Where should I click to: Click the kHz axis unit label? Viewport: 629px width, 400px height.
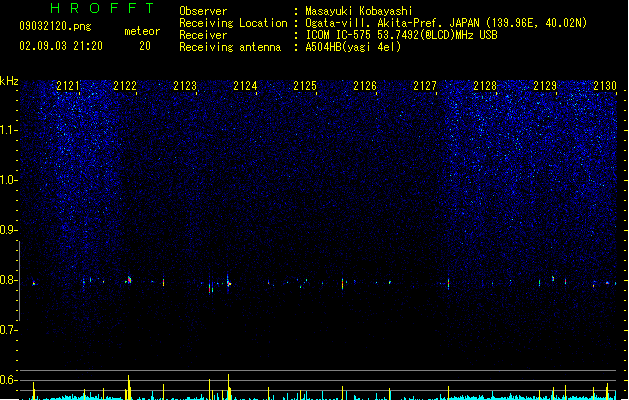(x=9, y=81)
